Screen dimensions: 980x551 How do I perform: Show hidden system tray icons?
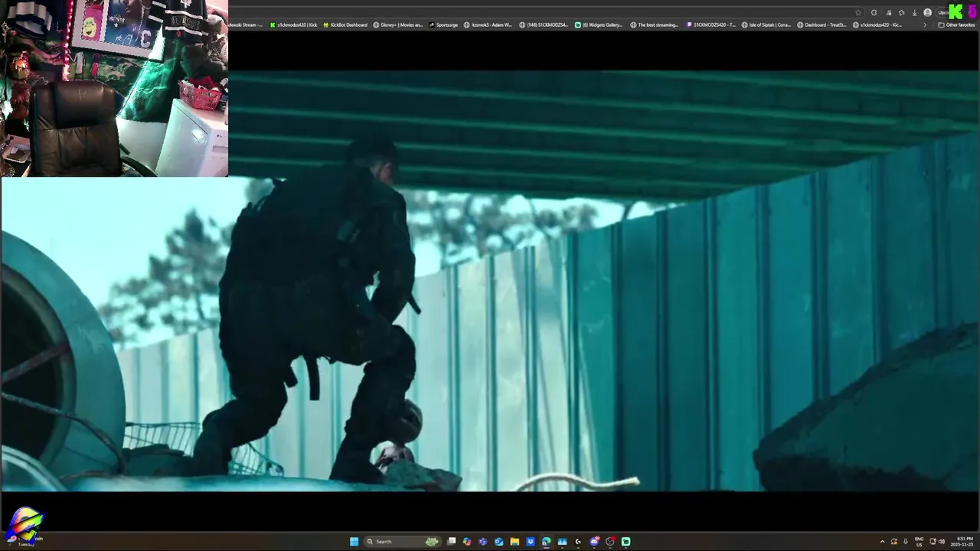point(882,542)
